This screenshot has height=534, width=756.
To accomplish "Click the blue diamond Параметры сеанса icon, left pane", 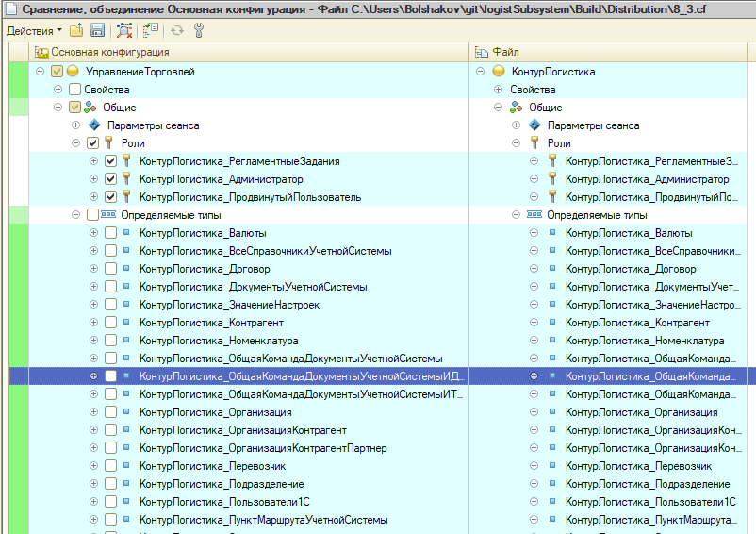I will coord(94,125).
